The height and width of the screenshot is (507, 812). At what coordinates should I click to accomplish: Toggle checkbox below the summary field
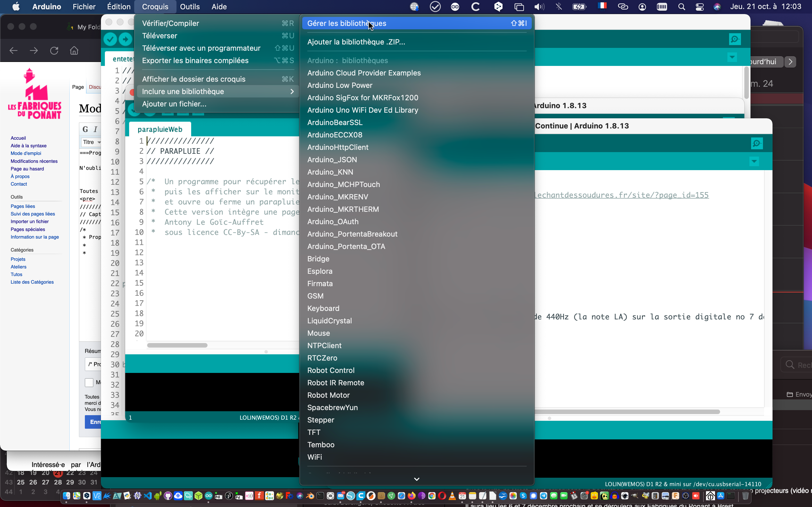click(89, 382)
